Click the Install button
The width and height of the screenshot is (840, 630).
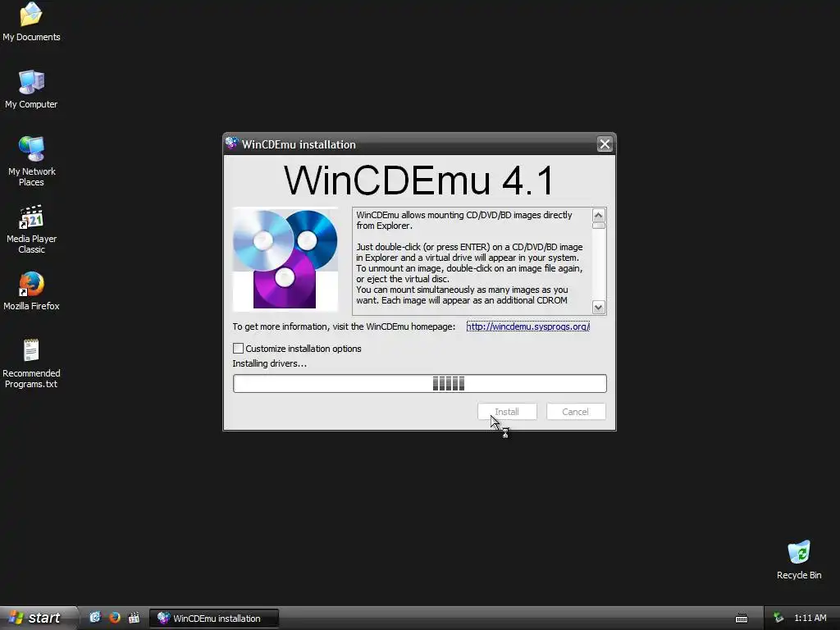[x=507, y=412]
